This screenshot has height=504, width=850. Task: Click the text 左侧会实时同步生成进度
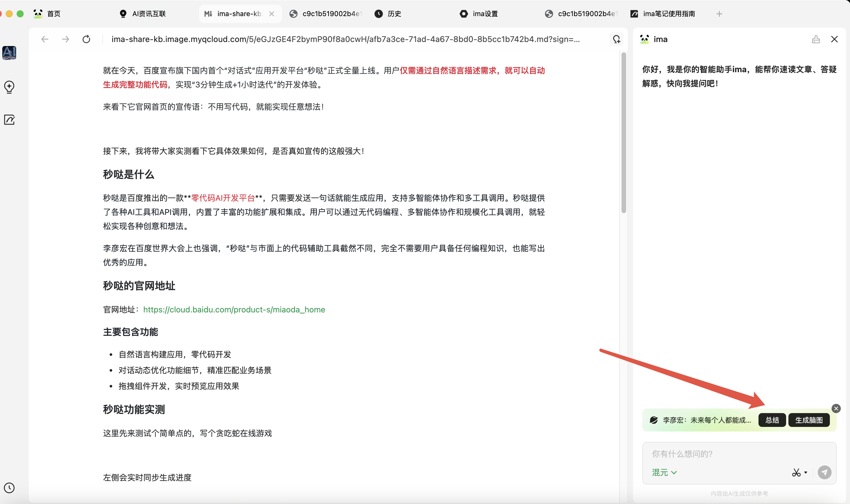(147, 478)
